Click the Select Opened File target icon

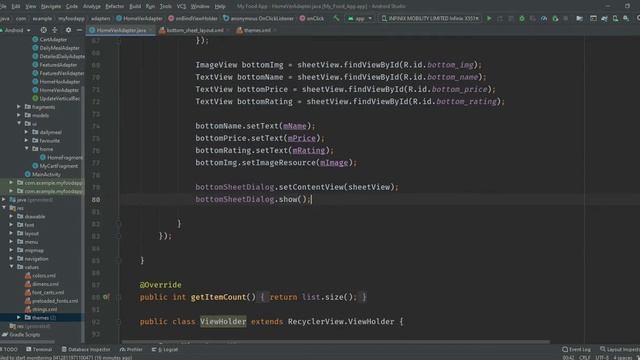43,30
